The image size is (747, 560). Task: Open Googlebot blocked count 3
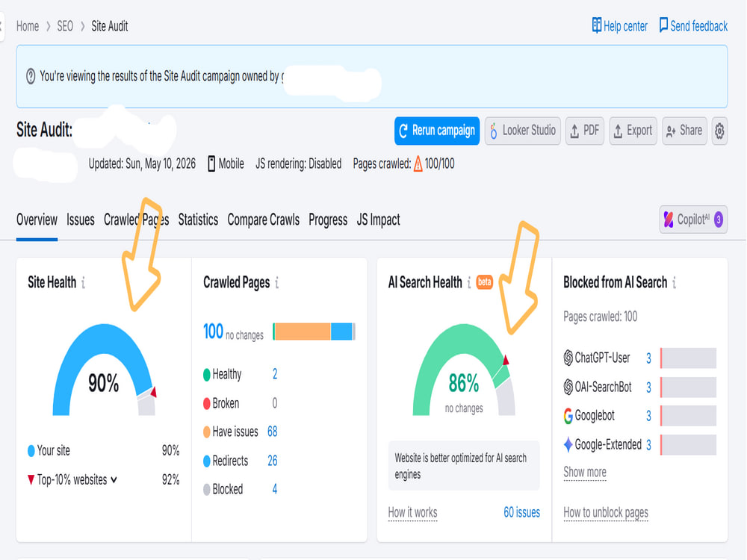pos(648,416)
